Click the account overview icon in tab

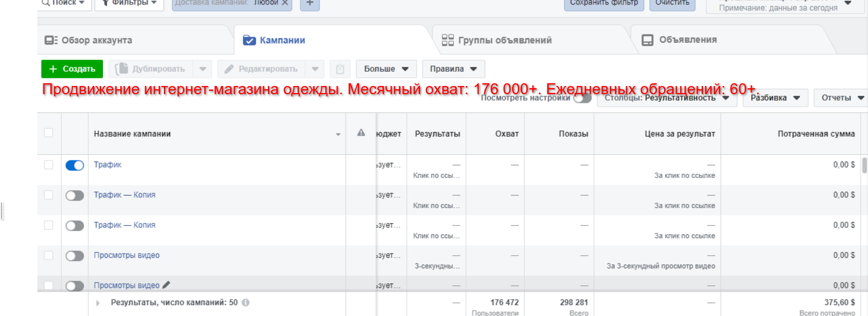51,40
